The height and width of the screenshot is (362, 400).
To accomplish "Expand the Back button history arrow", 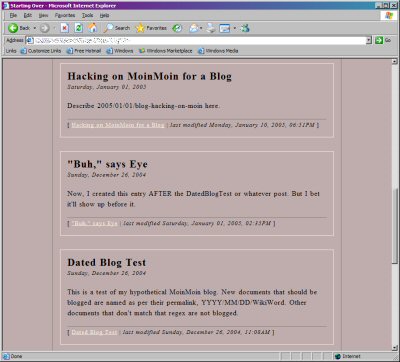I will point(34,28).
